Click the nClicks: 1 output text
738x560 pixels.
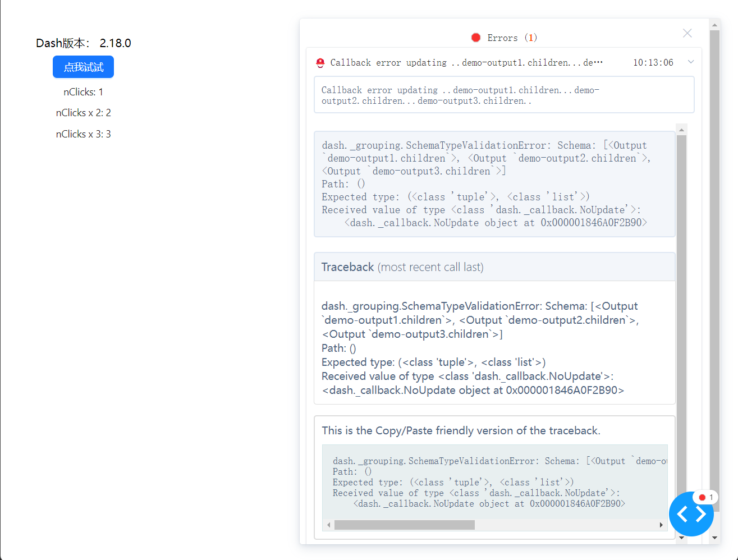[x=83, y=92]
